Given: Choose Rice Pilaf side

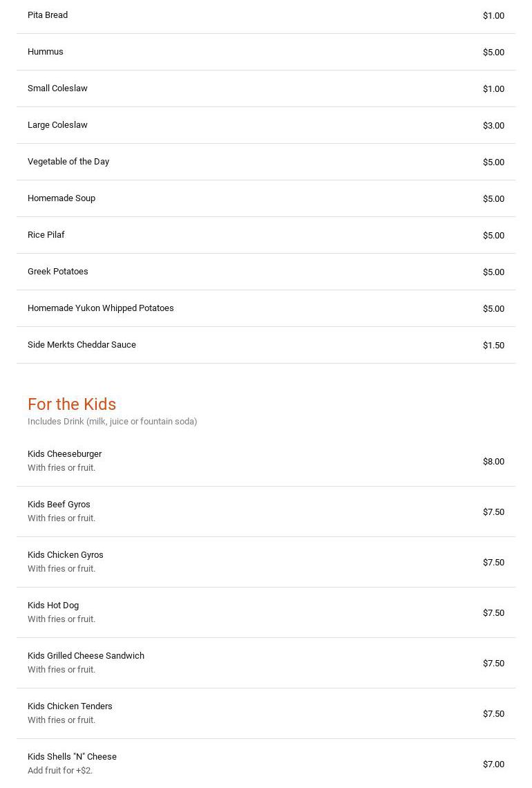Looking at the screenshot, I should pos(46,235).
